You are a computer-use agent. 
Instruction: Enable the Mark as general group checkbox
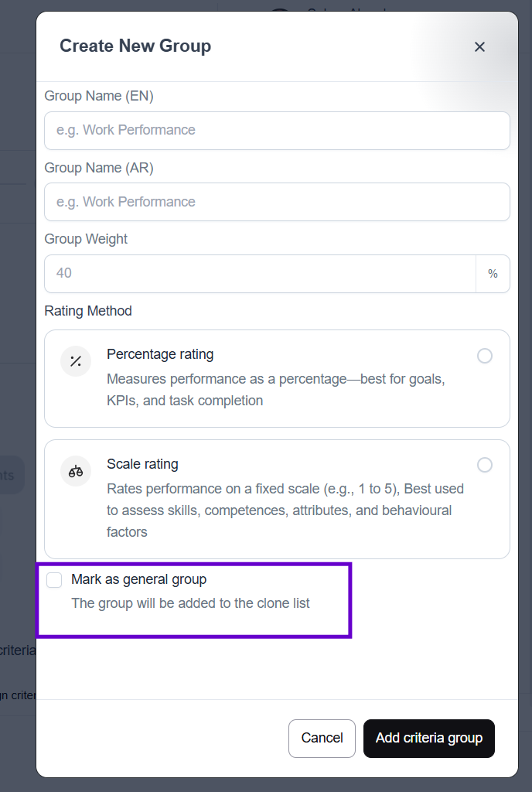54,580
